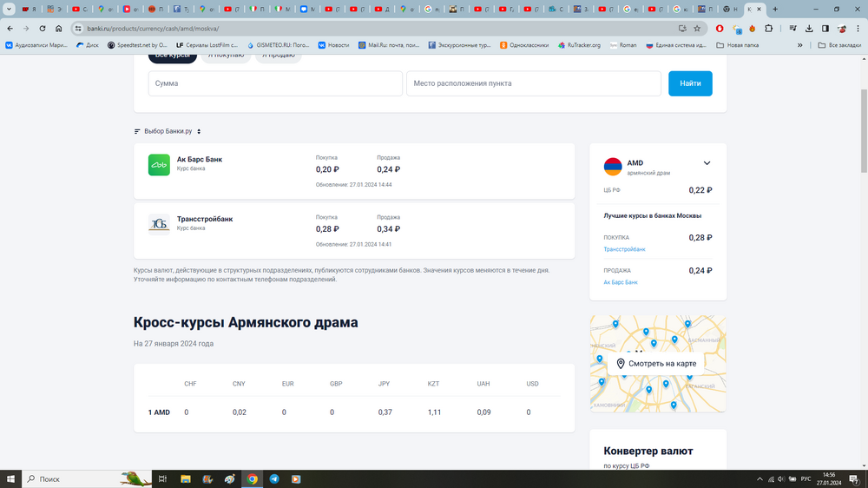The width and height of the screenshot is (868, 488).
Task: Open the browser downloads icon
Action: 809,29
